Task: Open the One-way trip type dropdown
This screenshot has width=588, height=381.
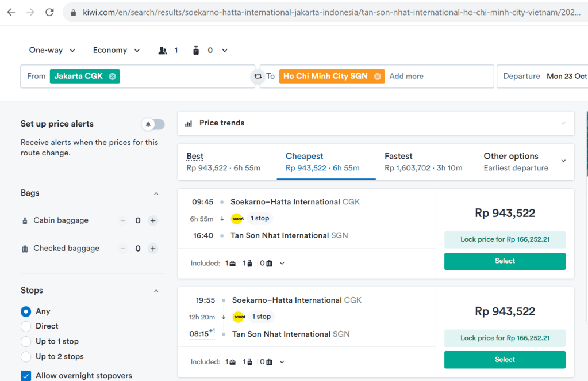Action: [52, 51]
